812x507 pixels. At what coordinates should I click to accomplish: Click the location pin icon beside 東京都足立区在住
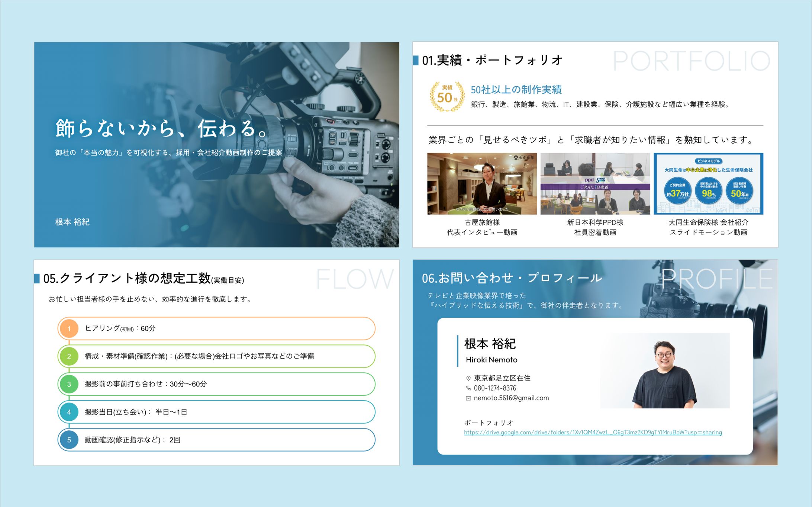pos(468,378)
